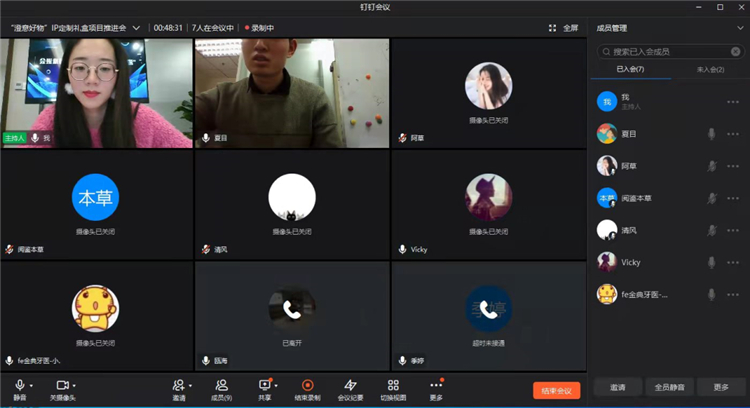
Task: Click 闻鉴本草's blue avatar in member list
Action: (607, 198)
